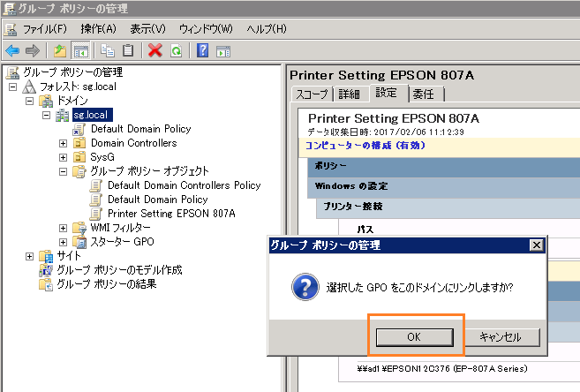The width and height of the screenshot is (580, 392).
Task: Collapse the sg.local domain node
Action: click(x=46, y=115)
